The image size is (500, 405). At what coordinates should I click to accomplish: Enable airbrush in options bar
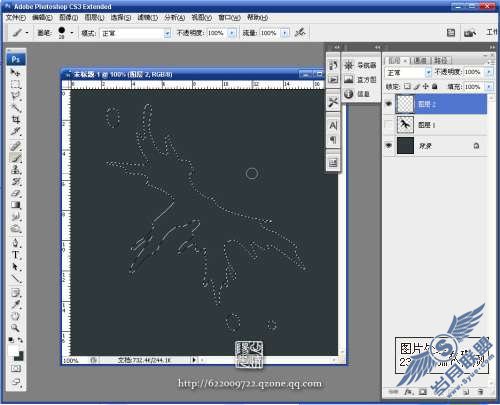(x=300, y=32)
